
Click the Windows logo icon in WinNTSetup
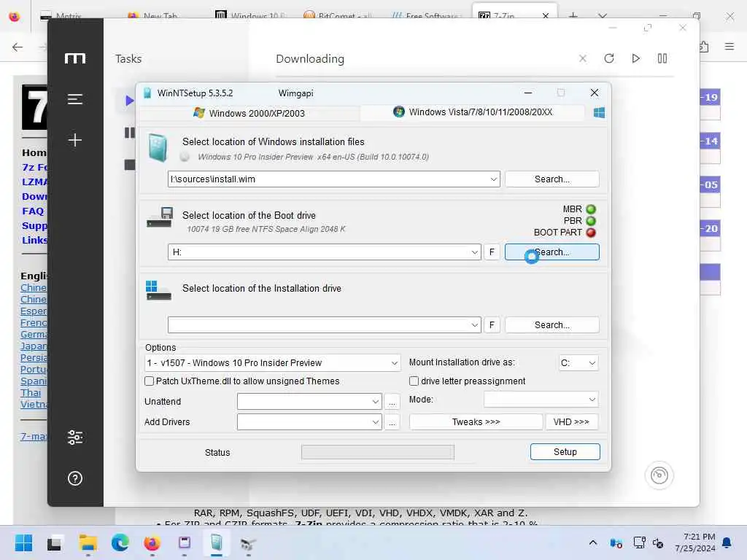[x=600, y=112]
